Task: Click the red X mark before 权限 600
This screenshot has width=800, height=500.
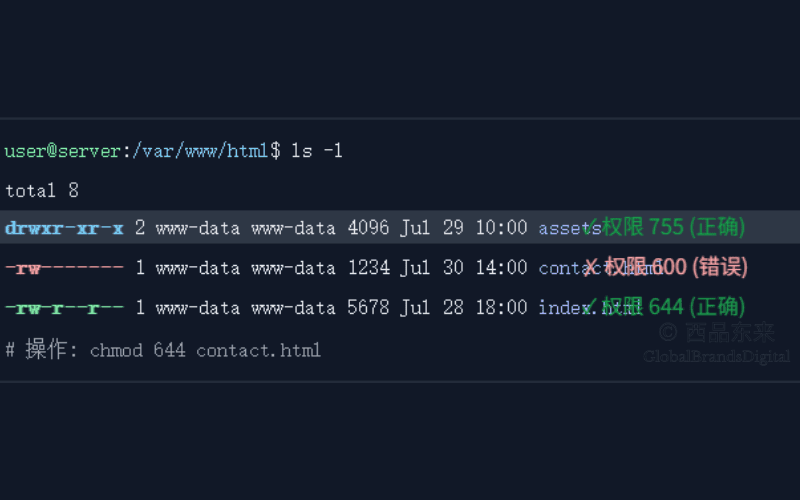Action: point(590,267)
